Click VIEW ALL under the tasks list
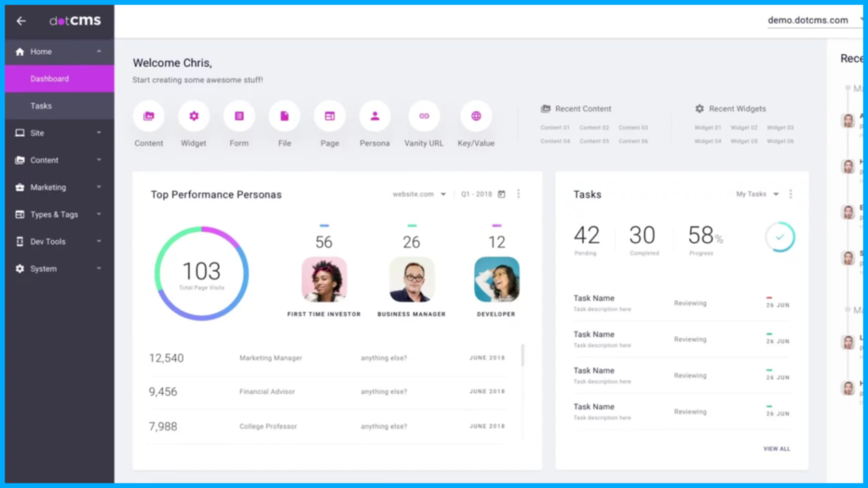The width and height of the screenshot is (868, 488). pyautogui.click(x=776, y=448)
